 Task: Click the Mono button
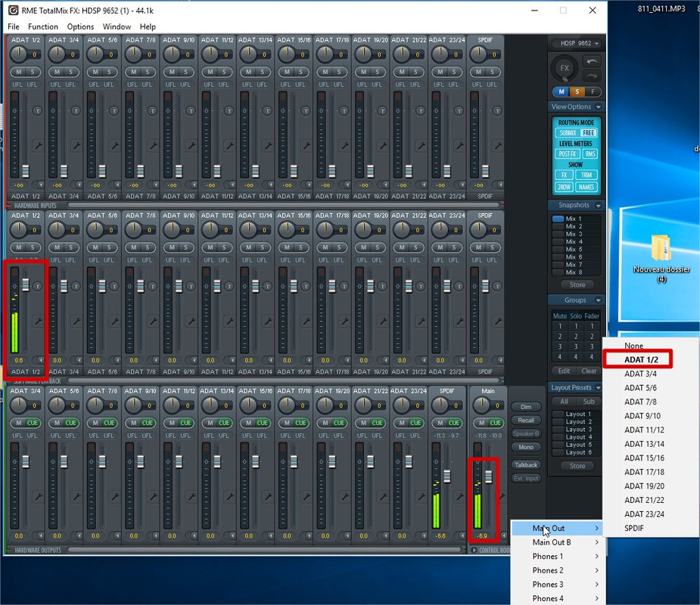(526, 447)
